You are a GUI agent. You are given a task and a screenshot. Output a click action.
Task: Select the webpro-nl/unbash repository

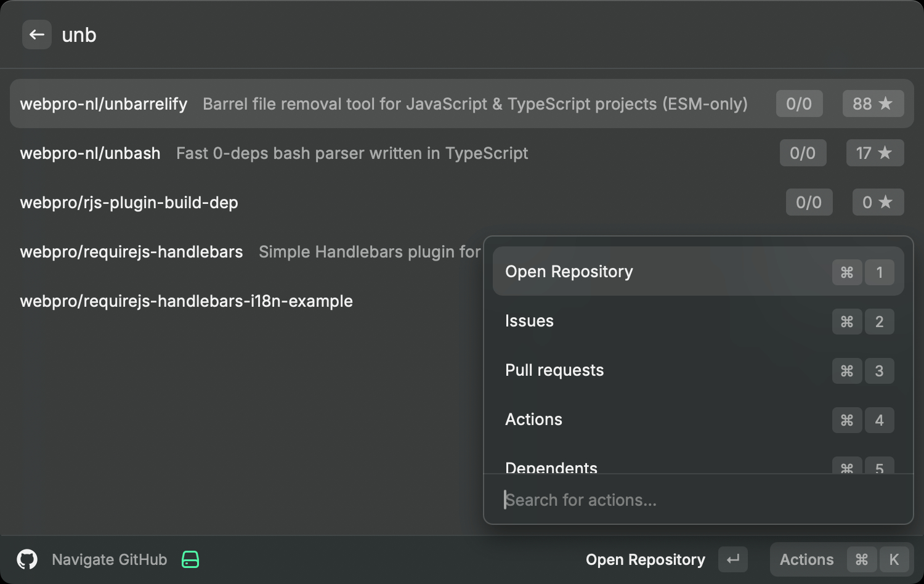91,153
